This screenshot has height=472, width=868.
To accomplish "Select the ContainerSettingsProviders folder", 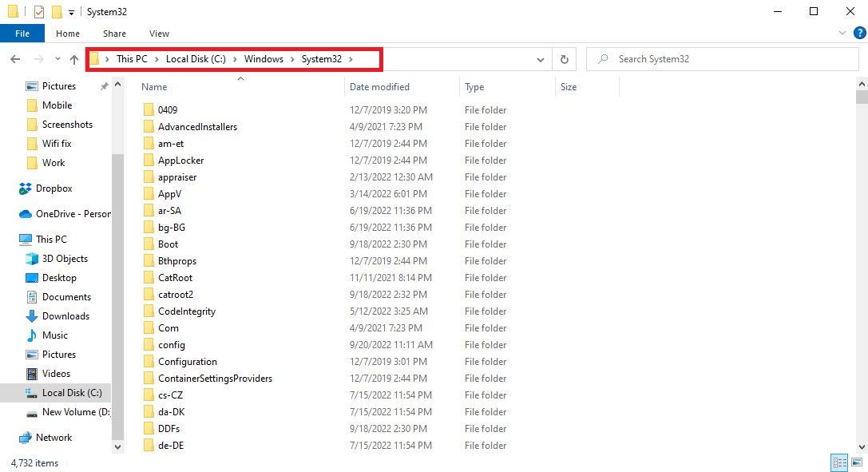I will (215, 379).
